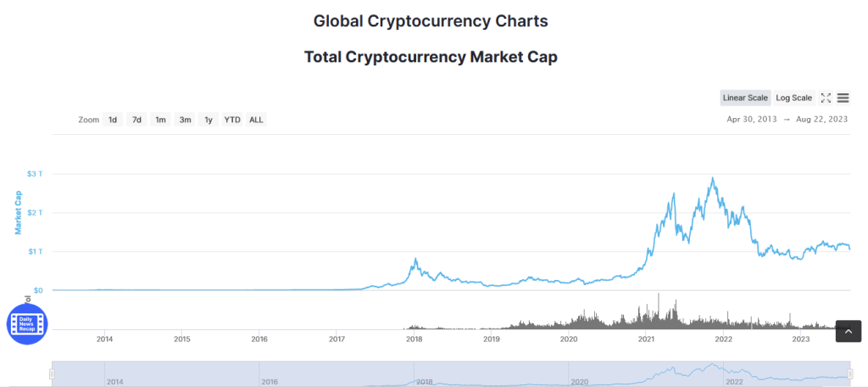Grab the right navigator range handle
This screenshot has width=868, height=387.
click(x=850, y=373)
